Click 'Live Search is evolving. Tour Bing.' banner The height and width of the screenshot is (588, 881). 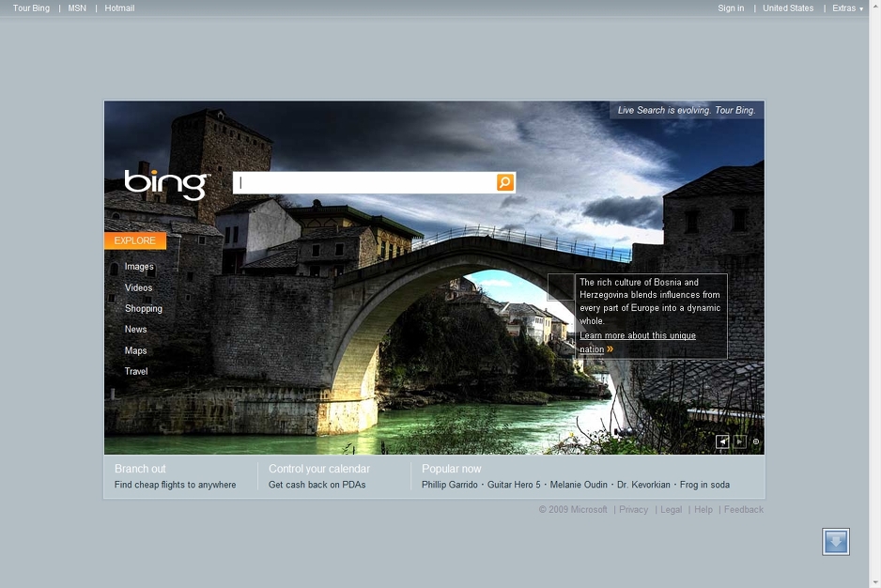point(687,110)
